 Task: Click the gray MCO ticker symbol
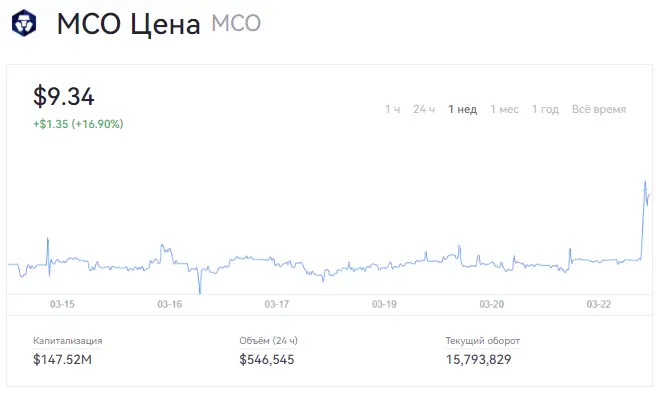(236, 23)
